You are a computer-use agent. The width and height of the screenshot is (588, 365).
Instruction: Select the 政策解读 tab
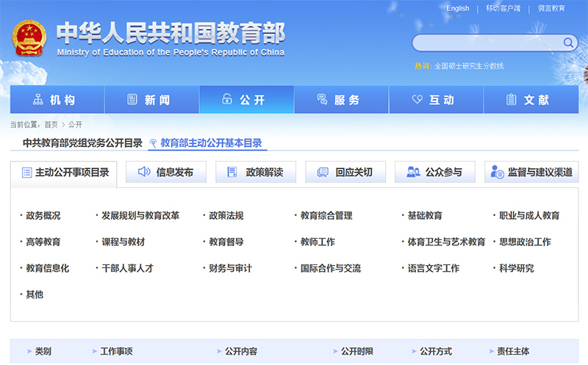tap(256, 172)
